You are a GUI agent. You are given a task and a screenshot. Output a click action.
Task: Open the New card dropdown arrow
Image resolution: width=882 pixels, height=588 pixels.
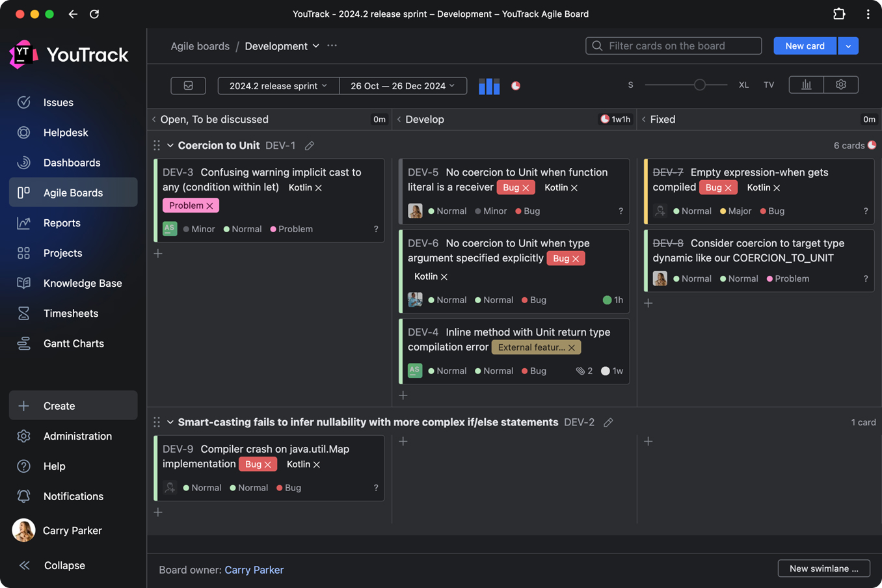pos(848,46)
